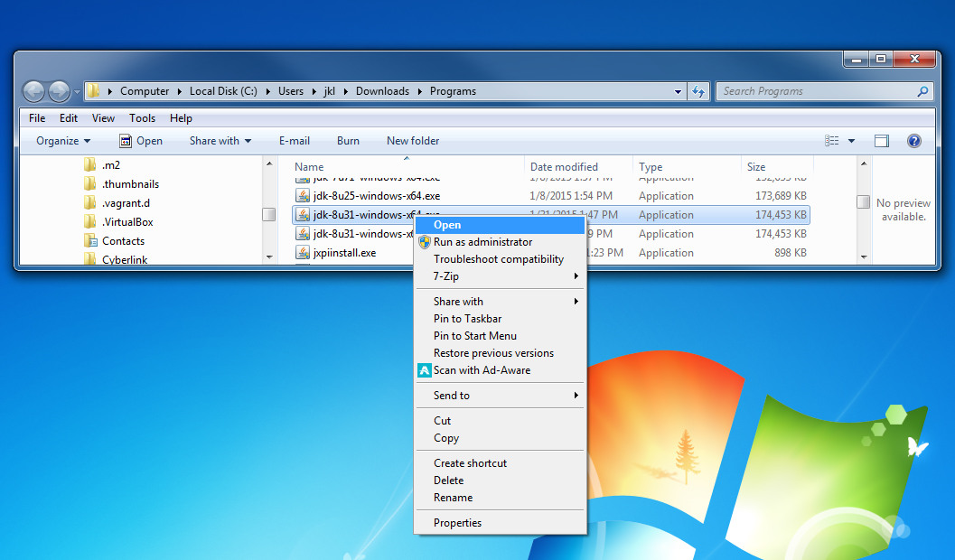Screen dimensions: 955x560
Task: Choose Properties from context menu
Action: click(457, 523)
